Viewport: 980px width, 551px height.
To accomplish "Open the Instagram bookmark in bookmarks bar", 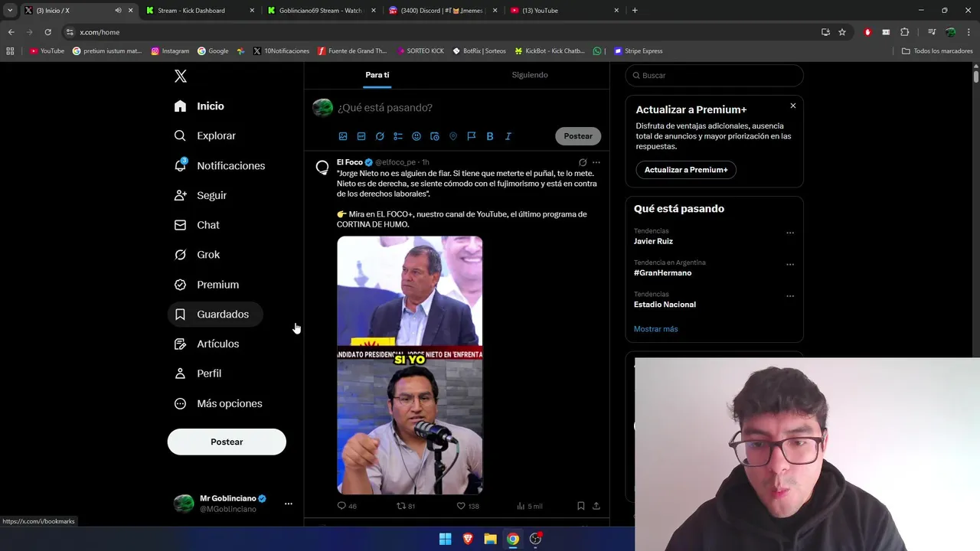I will (x=170, y=51).
